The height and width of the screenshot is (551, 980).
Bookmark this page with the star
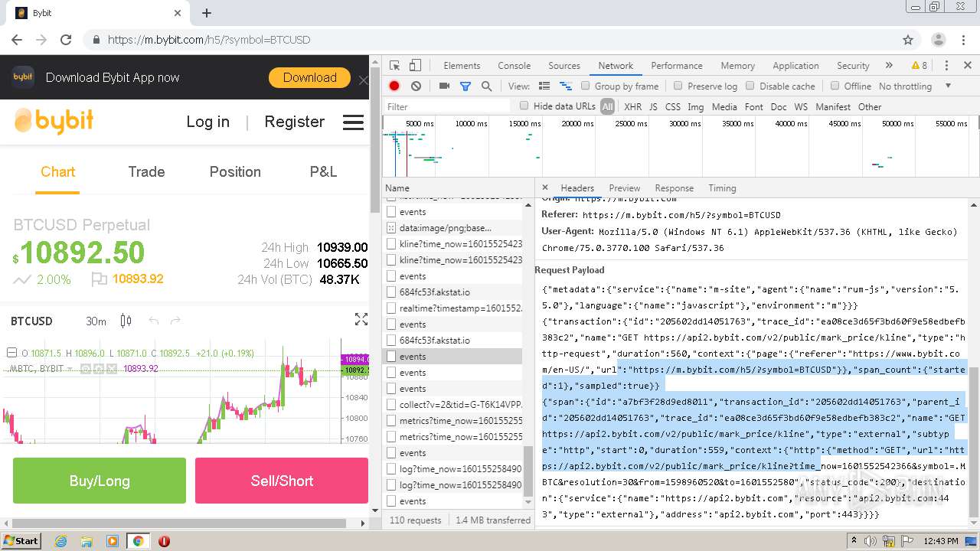(908, 40)
